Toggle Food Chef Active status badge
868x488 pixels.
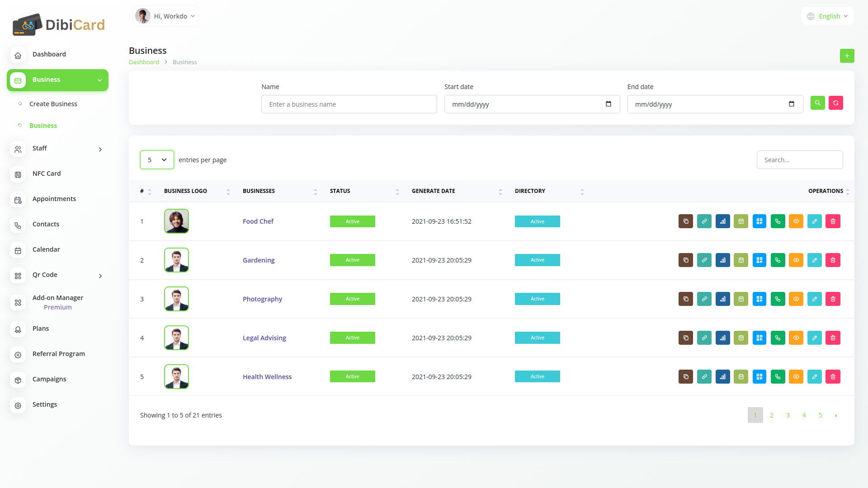(352, 221)
